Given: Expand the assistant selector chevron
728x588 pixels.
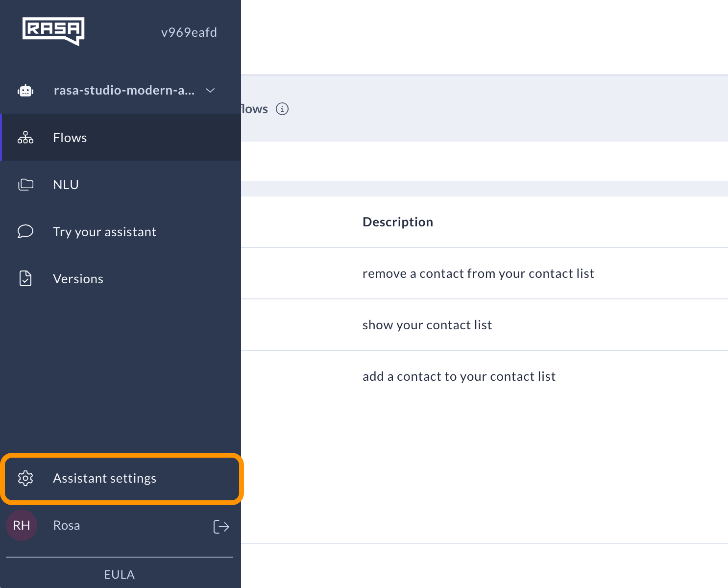Looking at the screenshot, I should 210,91.
